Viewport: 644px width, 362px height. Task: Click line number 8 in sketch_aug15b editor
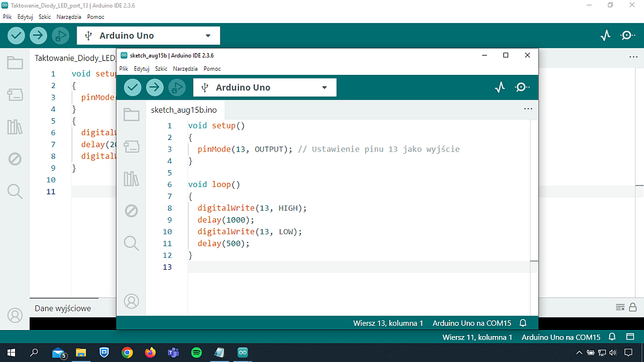point(170,208)
